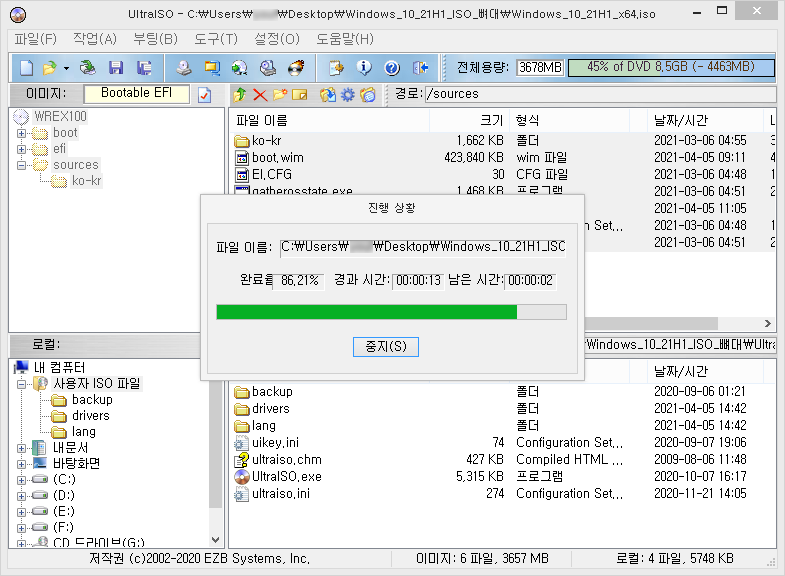Open the 작업(A) menu
The width and height of the screenshot is (785, 576).
95,39
